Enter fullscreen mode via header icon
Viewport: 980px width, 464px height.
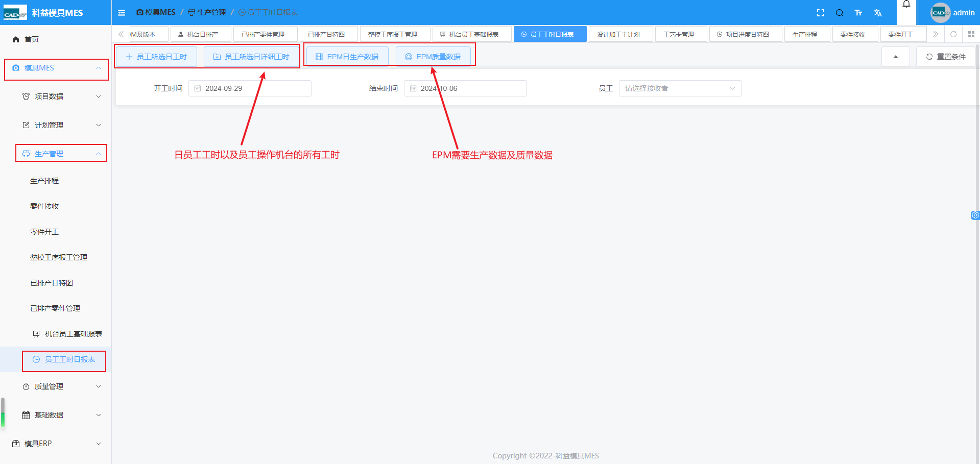pyautogui.click(x=821, y=13)
